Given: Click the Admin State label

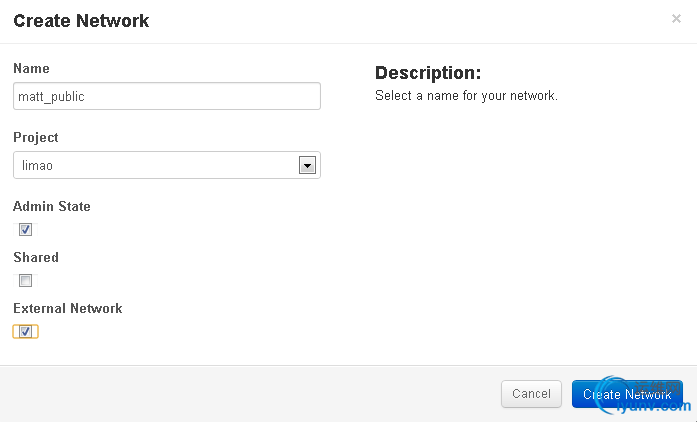Looking at the screenshot, I should point(52,206).
